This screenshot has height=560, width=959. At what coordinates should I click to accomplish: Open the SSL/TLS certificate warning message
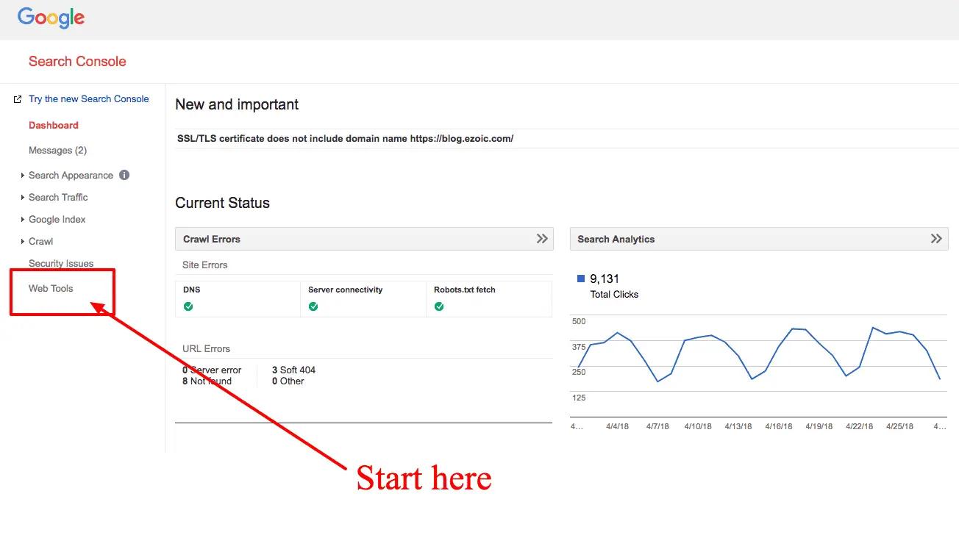tap(346, 138)
